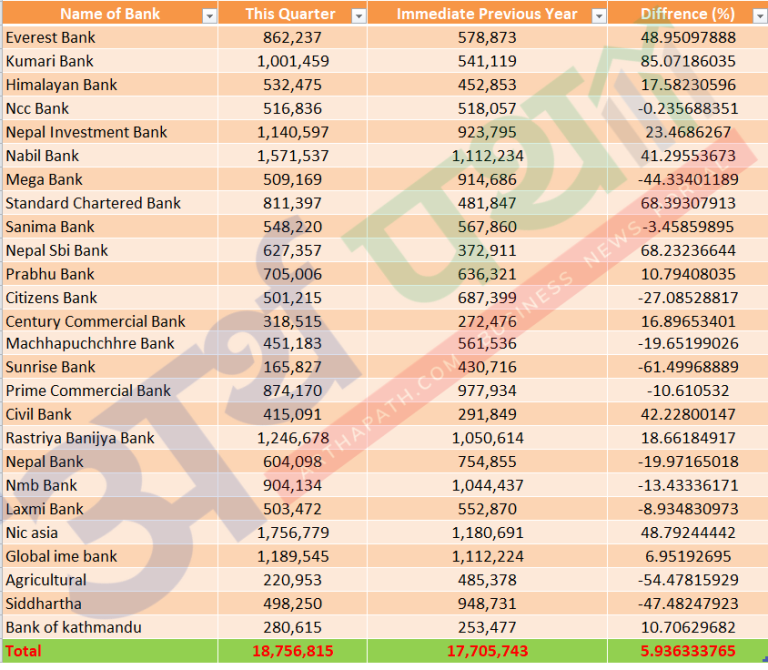Select Nic asia's 1,756,779 value
The image size is (768, 670).
[292, 532]
